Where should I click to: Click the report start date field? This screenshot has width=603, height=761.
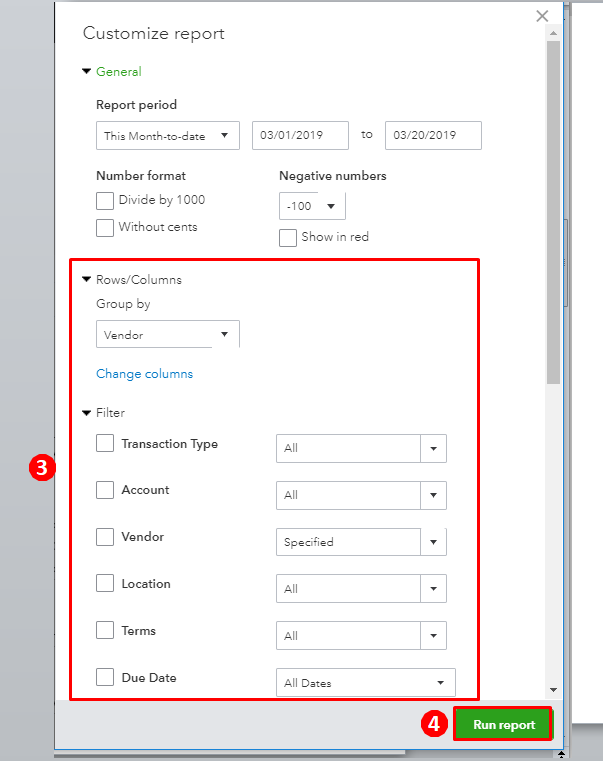click(x=300, y=135)
